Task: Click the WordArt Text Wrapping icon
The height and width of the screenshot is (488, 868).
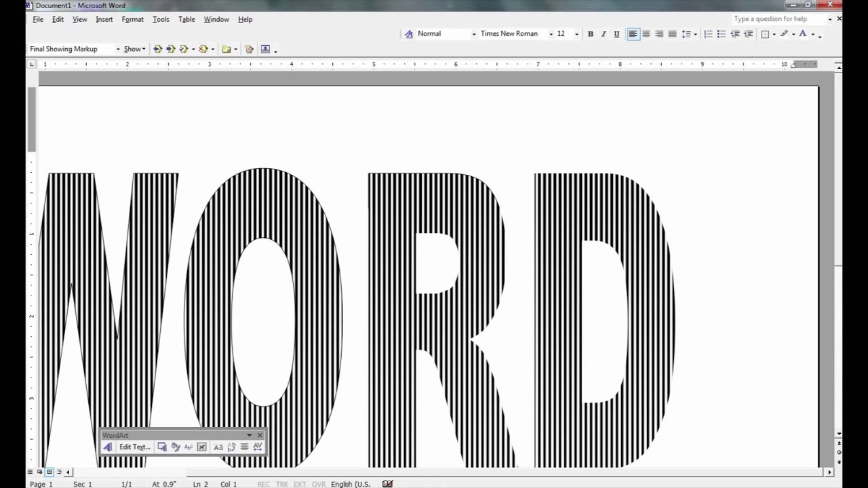Action: pyautogui.click(x=201, y=447)
